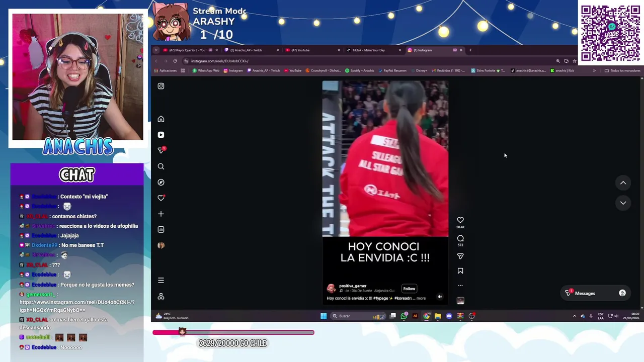
Task: Show hidden system tray icons chevron
Action: coord(575,316)
